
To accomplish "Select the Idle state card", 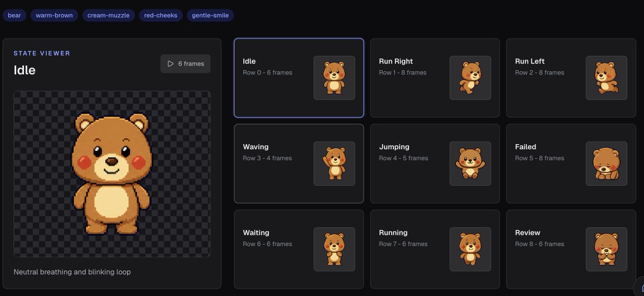I will coord(299,78).
